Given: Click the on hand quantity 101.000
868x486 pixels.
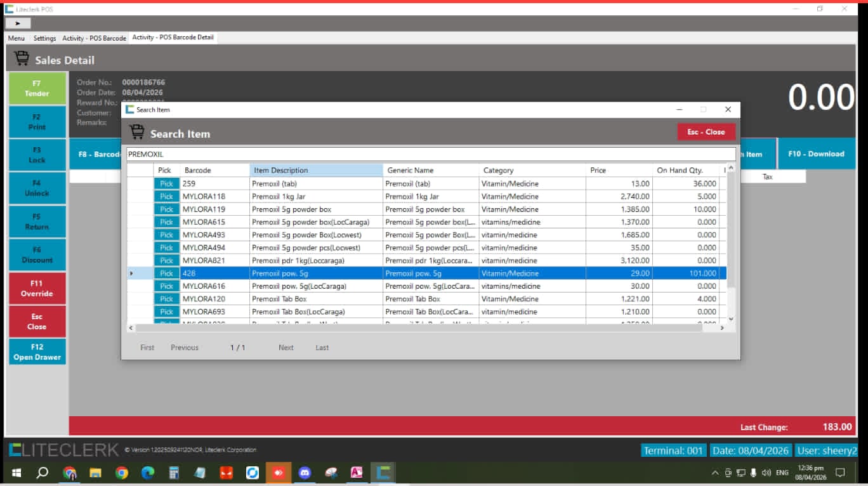Looking at the screenshot, I should pyautogui.click(x=686, y=273).
